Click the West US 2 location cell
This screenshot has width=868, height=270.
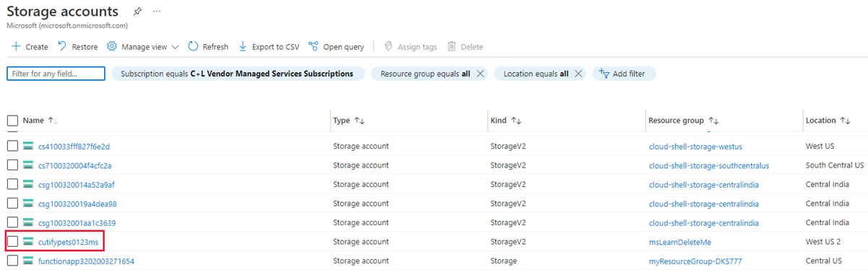pos(823,242)
